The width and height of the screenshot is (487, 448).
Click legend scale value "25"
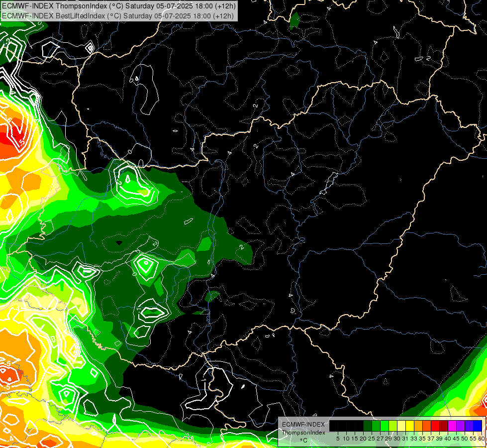[x=372, y=439]
